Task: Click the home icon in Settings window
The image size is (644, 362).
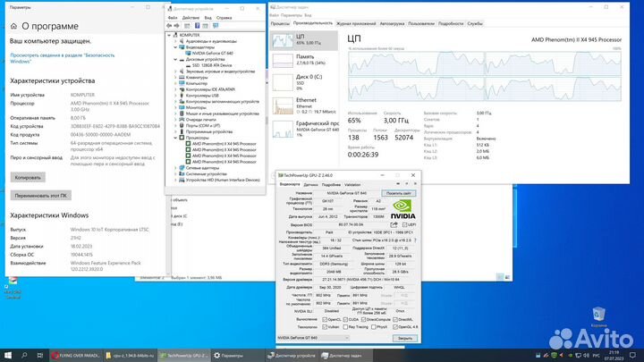Action: click(13, 26)
